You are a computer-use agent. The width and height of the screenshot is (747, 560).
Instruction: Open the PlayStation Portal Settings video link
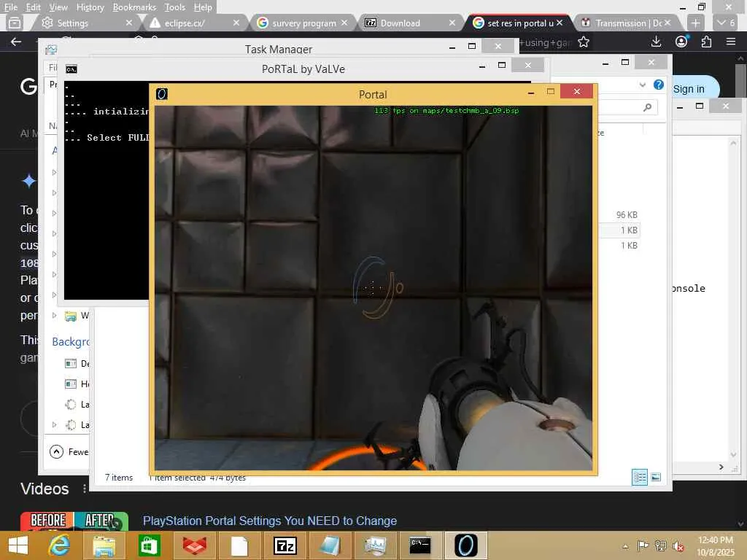click(x=270, y=521)
